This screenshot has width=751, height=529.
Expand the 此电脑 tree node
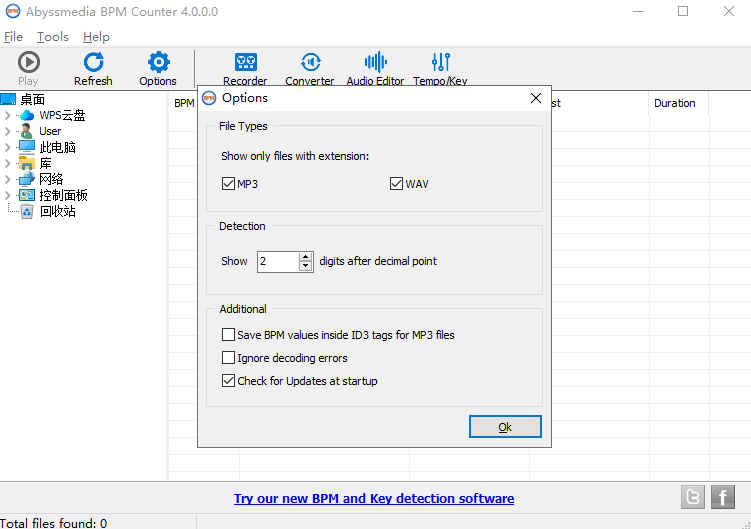click(x=7, y=147)
